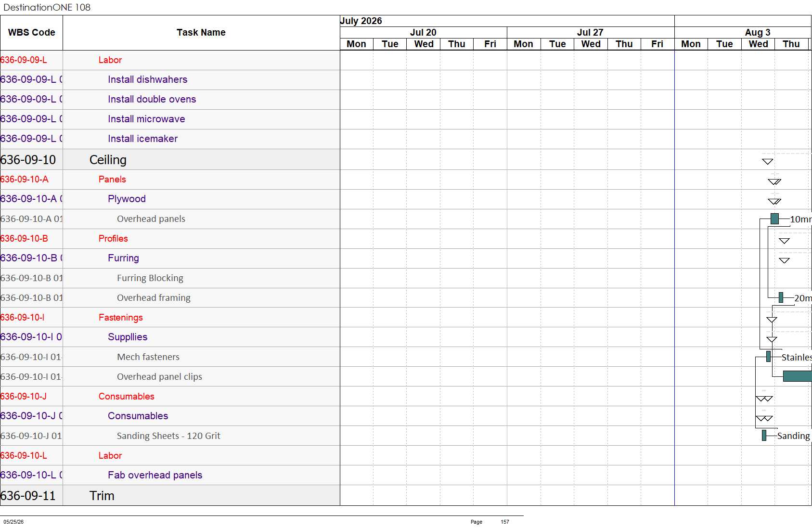Viewport: 812px width, 528px height.
Task: Click the Jul 20 week header
Action: click(423, 32)
